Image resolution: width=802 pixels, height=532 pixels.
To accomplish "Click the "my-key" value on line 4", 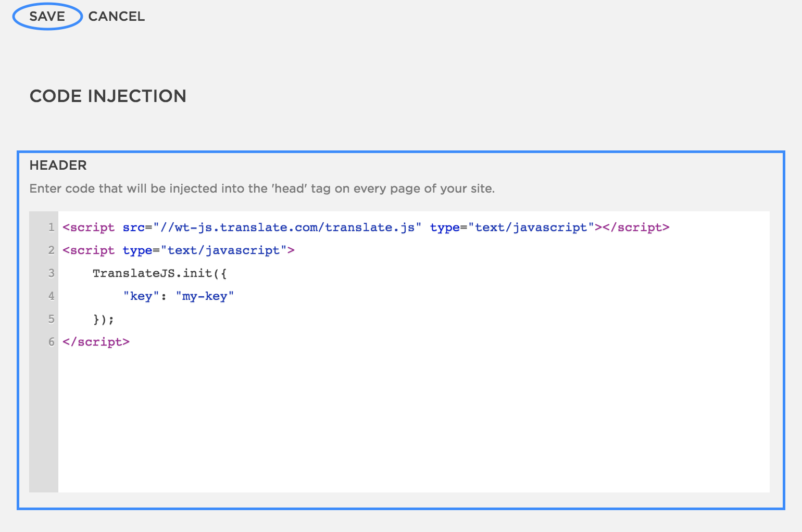I will coord(205,296).
